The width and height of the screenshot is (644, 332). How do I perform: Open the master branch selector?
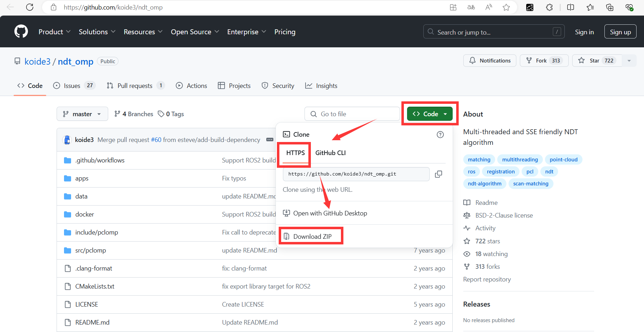[x=82, y=114]
